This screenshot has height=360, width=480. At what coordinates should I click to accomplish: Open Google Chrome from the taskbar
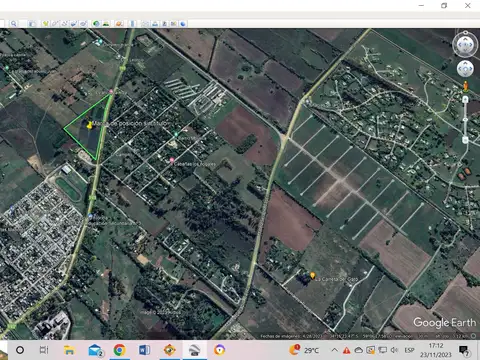(119, 350)
